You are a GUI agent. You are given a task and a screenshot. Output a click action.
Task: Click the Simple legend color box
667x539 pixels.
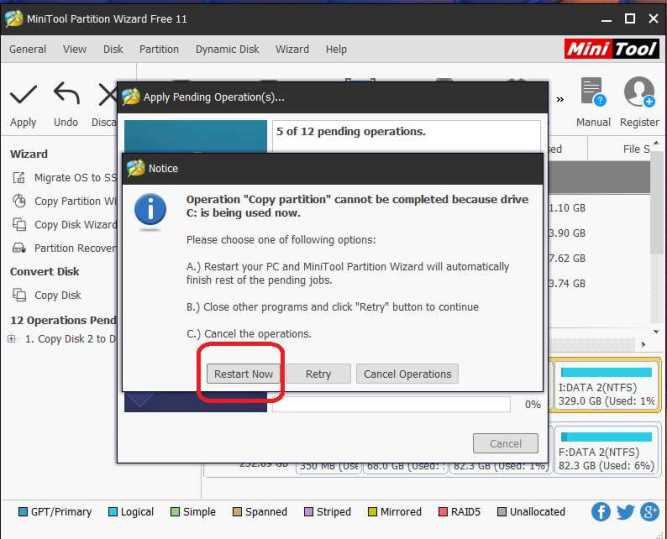point(175,511)
